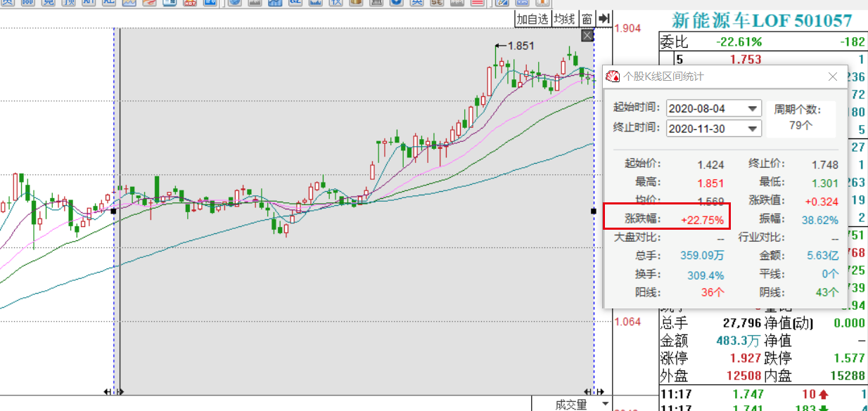Close the 个股K线区间统计 dialog
The image size is (868, 411).
pos(833,77)
